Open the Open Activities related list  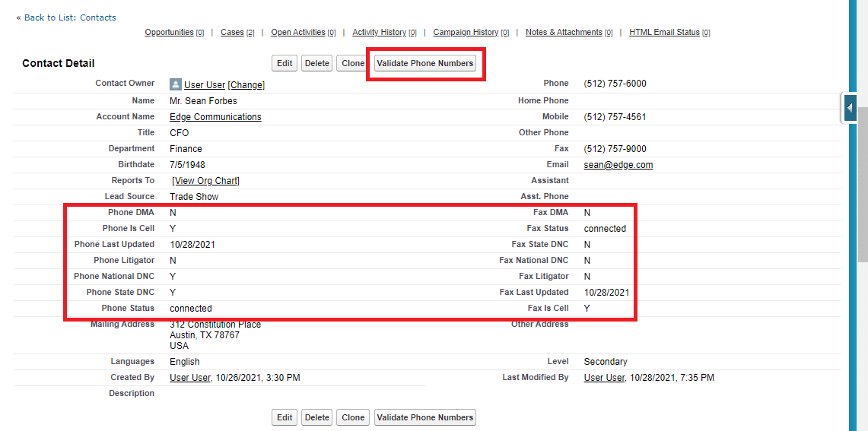click(298, 33)
